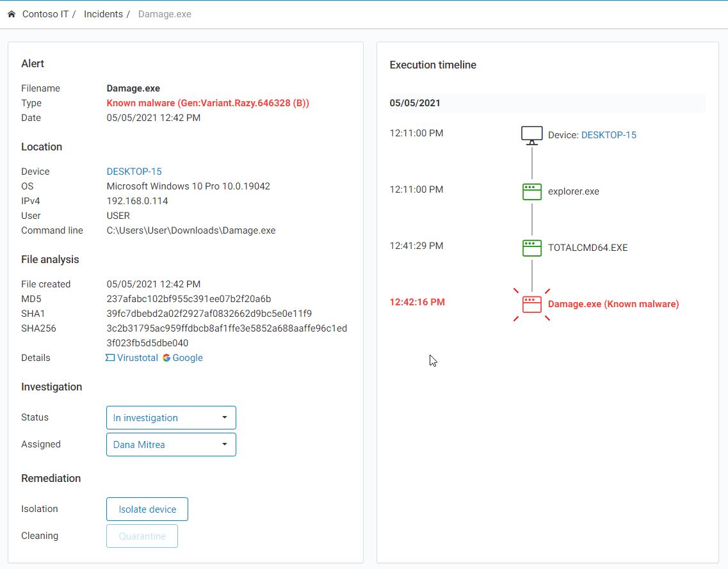Select the IPv4 address 192.168.0.114

pos(137,201)
